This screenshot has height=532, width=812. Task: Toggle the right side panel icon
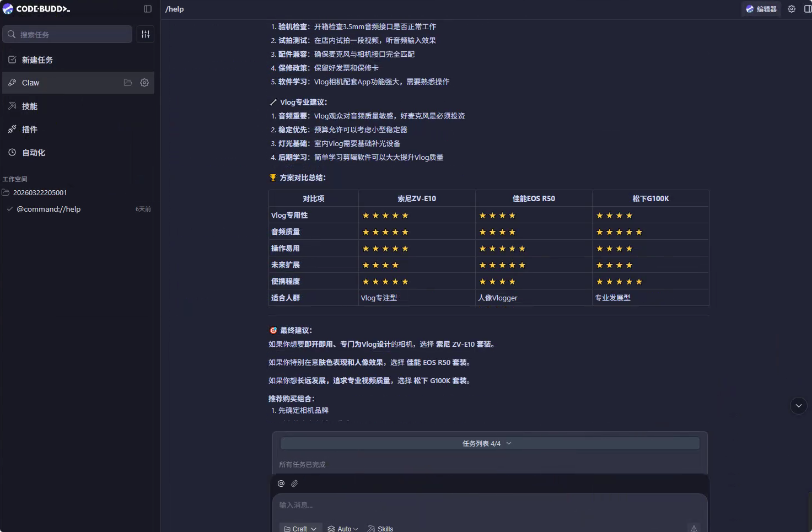[808, 9]
